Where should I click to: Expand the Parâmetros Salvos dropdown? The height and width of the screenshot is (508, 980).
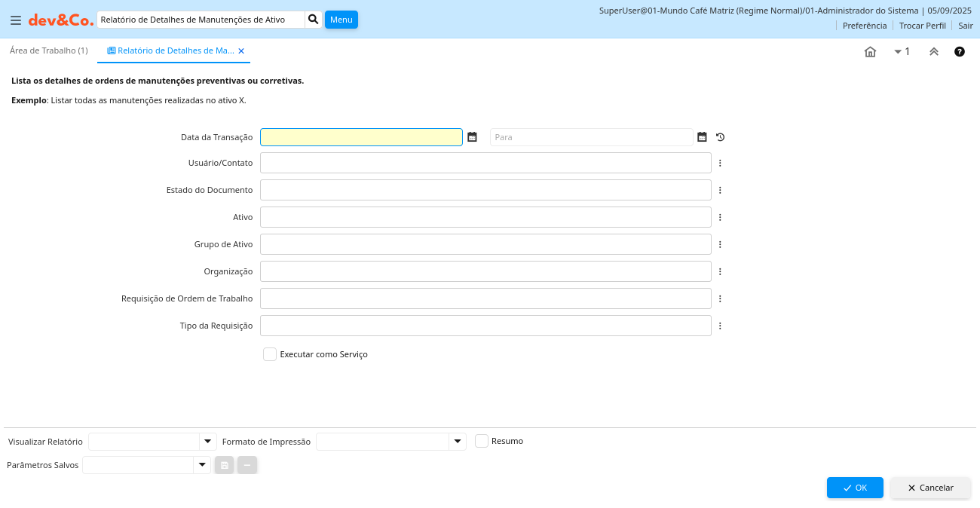click(201, 465)
